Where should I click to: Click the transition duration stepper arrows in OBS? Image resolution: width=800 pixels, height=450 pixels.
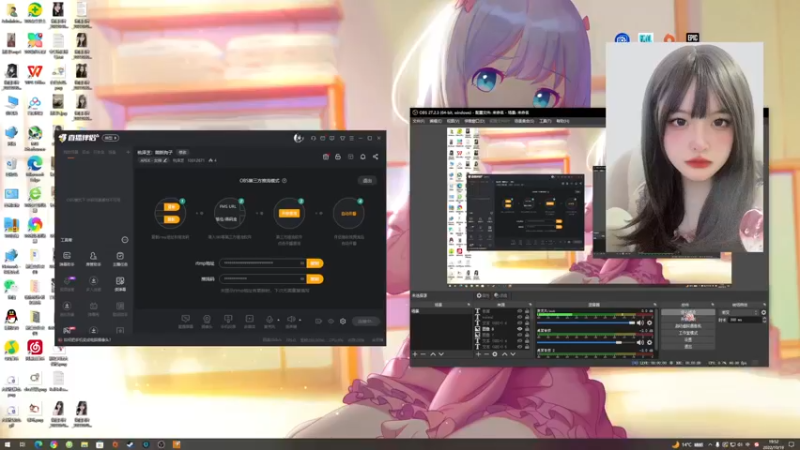coord(764,320)
